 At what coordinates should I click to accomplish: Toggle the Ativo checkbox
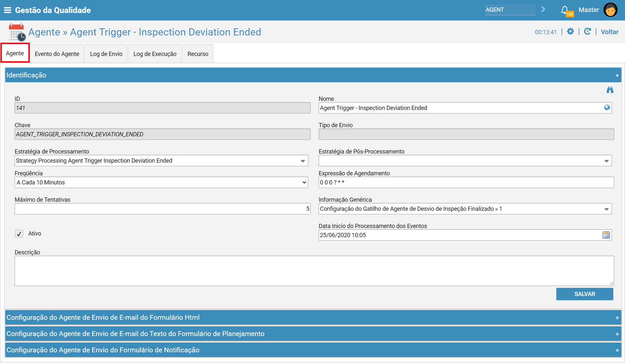point(19,234)
